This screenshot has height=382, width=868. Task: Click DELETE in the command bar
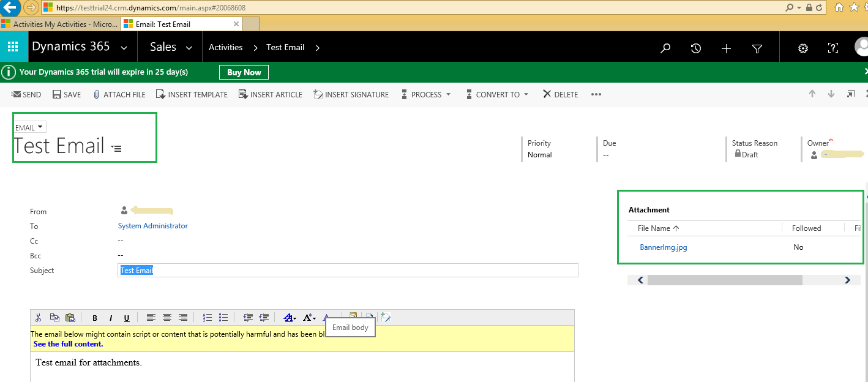[x=560, y=94]
